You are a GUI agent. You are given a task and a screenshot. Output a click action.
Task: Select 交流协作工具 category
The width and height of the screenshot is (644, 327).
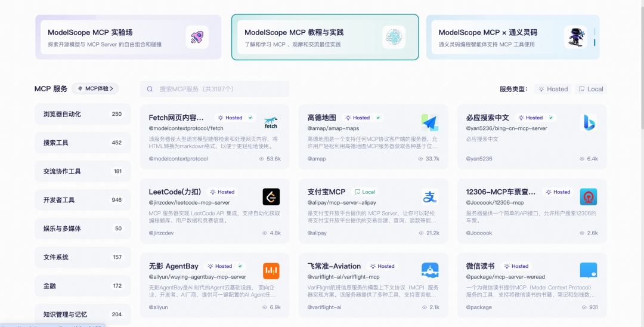pyautogui.click(x=82, y=171)
